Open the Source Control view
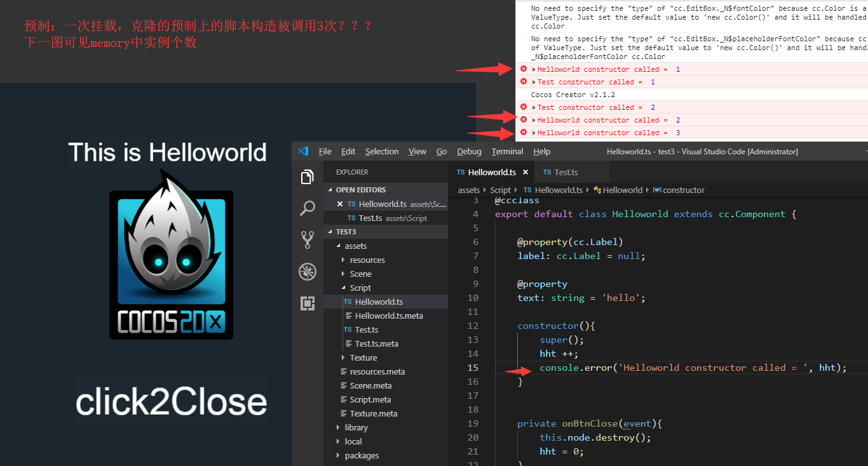 pos(308,239)
